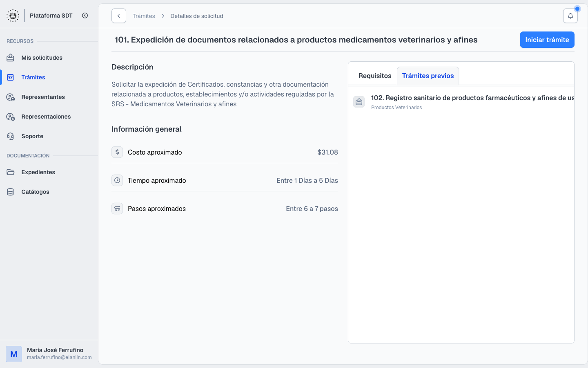
Task: Click the Información general heading
Action: pyautogui.click(x=147, y=129)
